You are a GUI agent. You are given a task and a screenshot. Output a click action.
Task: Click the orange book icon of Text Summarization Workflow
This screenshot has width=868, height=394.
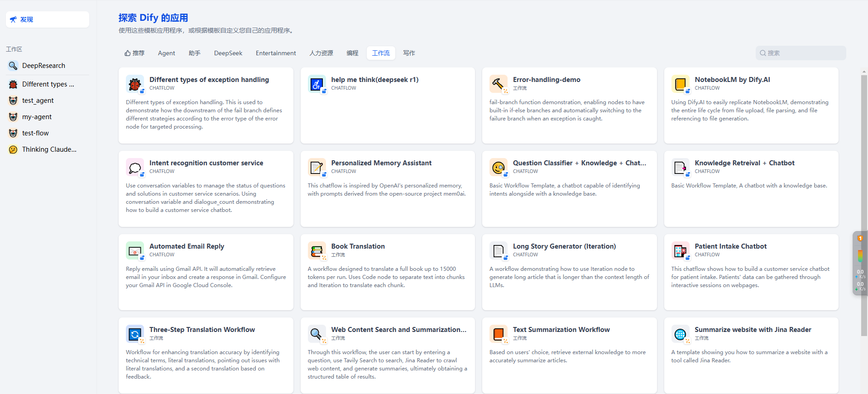[499, 334]
